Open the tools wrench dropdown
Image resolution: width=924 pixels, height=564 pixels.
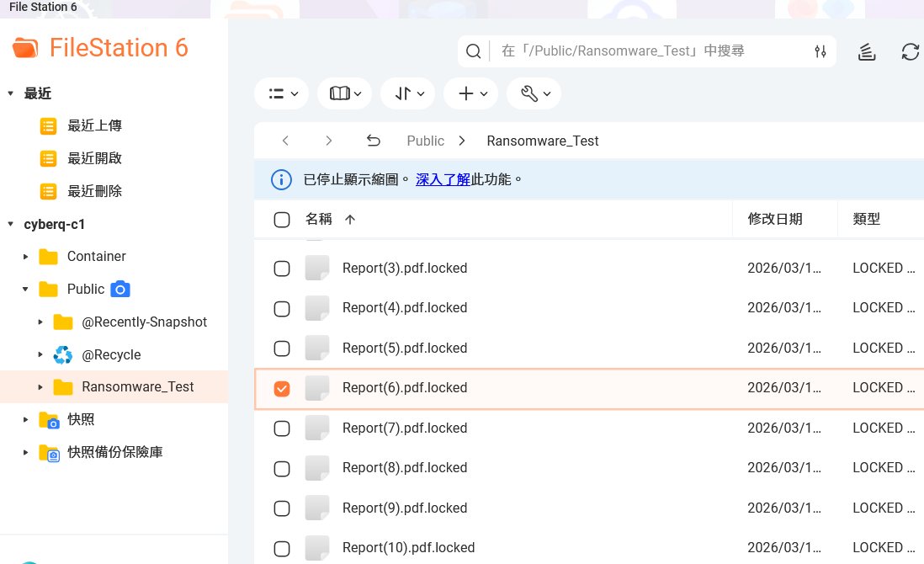point(534,93)
